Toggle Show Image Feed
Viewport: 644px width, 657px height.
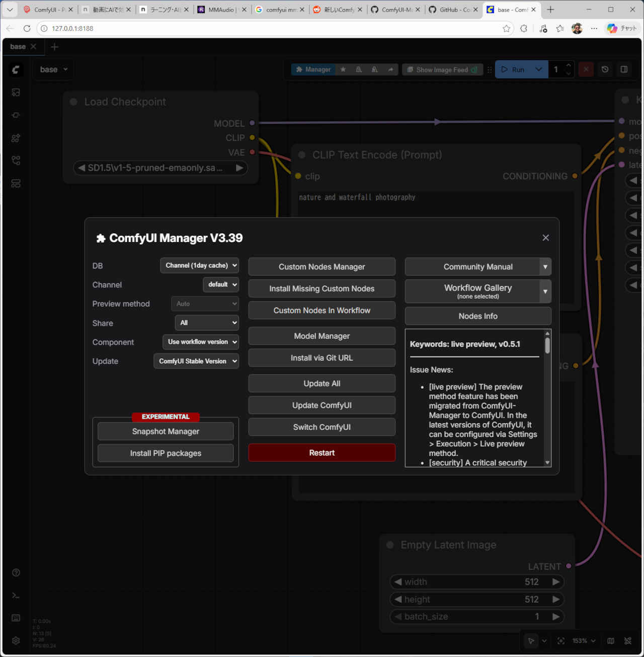pos(442,69)
